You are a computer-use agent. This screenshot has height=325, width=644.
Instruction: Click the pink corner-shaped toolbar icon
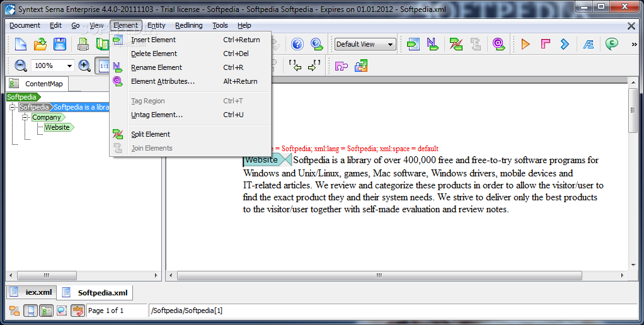[545, 44]
